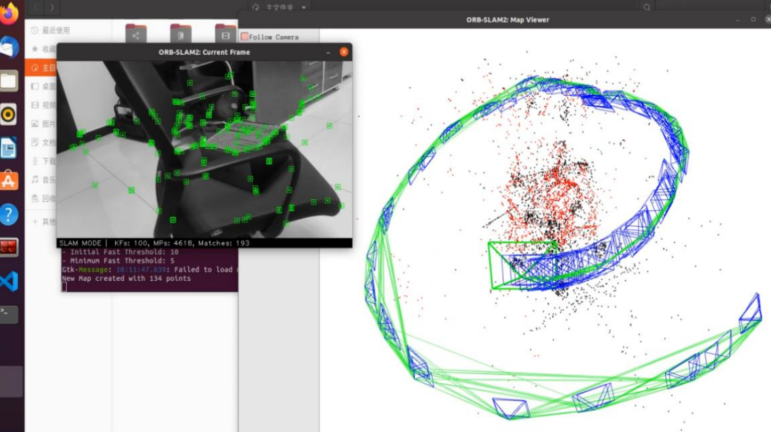This screenshot has width=771, height=432.
Task: Click the 'Gtk-Message' terminal line
Action: coord(150,269)
